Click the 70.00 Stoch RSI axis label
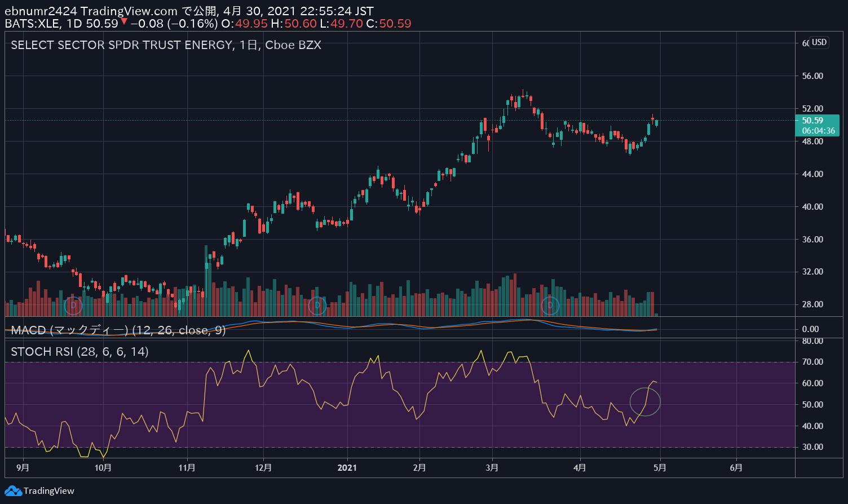The width and height of the screenshot is (848, 504). (812, 362)
